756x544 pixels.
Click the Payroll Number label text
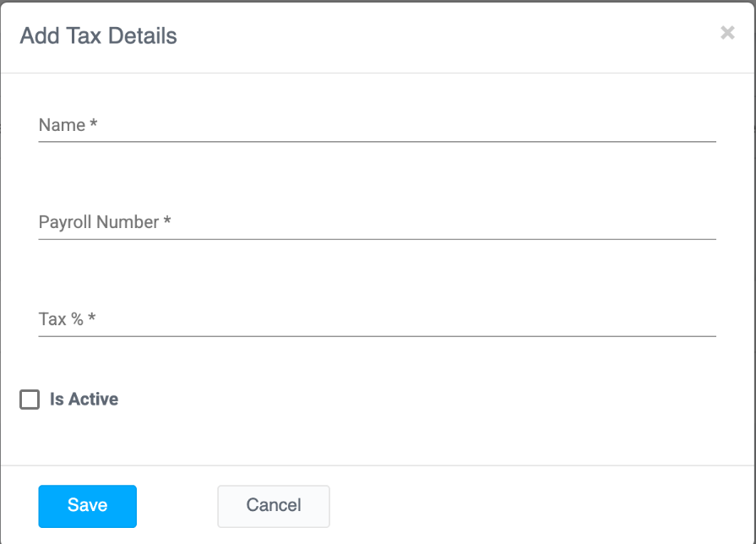point(99,222)
